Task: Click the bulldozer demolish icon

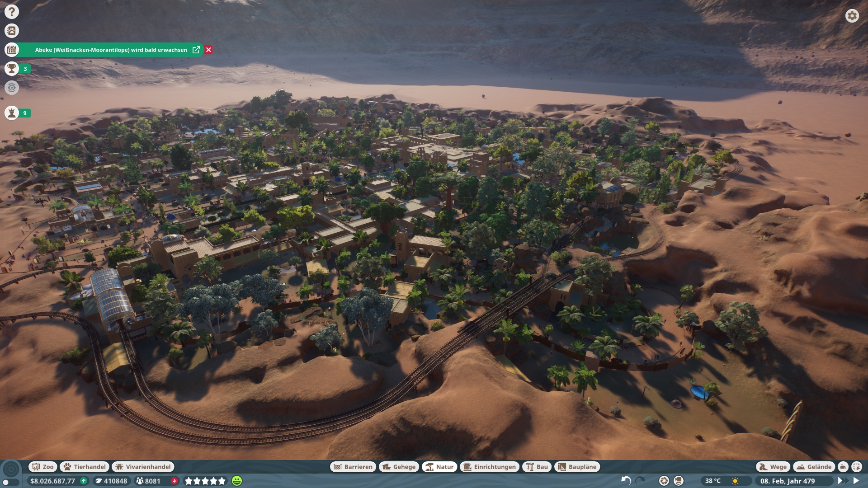Action: point(843,467)
